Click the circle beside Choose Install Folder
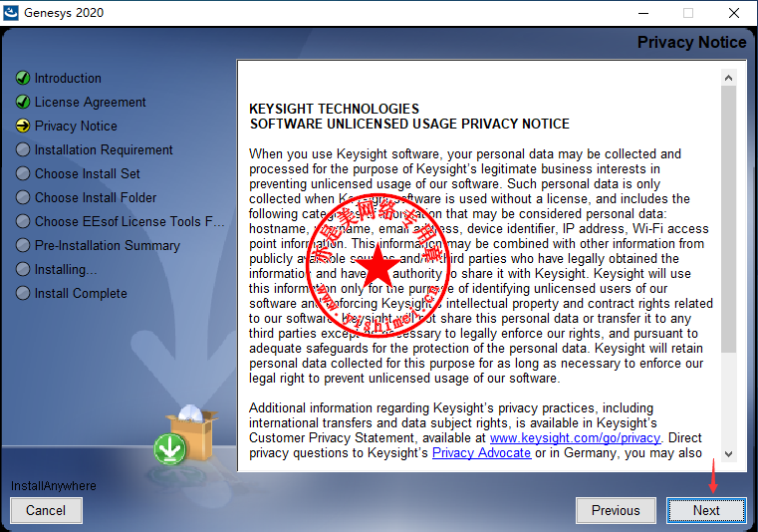 coord(23,197)
